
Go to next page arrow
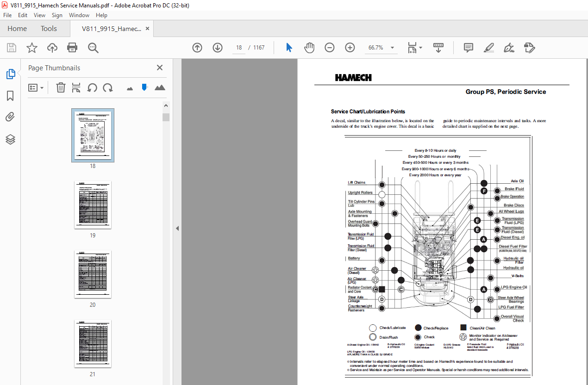(218, 48)
